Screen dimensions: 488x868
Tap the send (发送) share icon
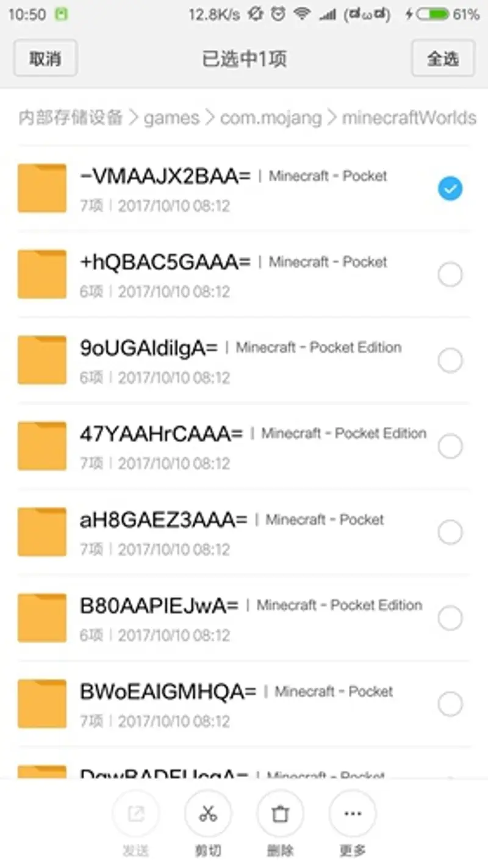135,814
